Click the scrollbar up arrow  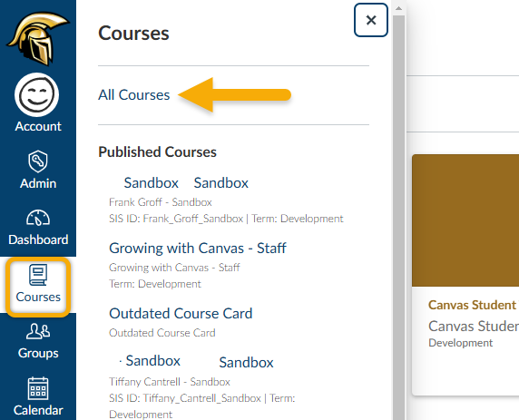pyautogui.click(x=398, y=8)
